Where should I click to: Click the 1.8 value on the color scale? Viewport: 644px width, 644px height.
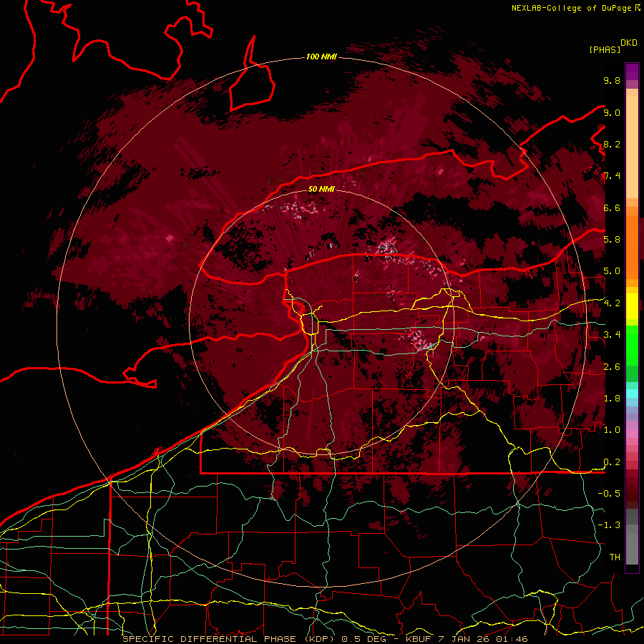tap(612, 399)
